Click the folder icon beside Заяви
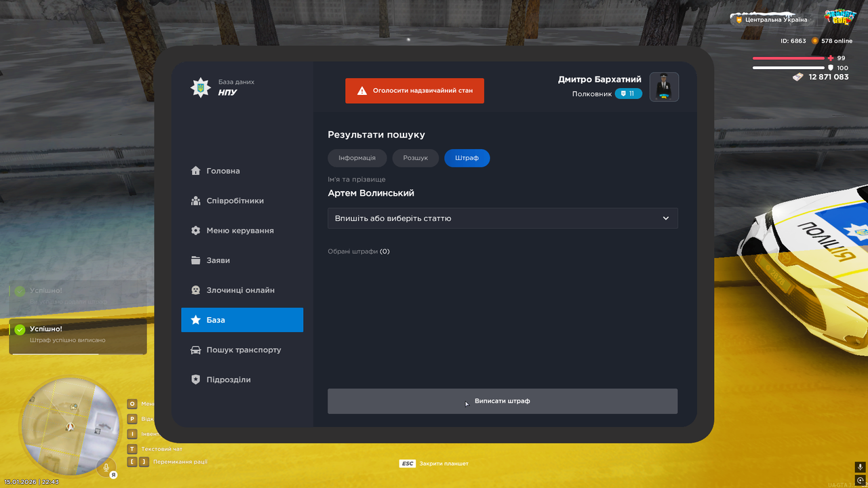This screenshot has width=868, height=488. [x=195, y=260]
